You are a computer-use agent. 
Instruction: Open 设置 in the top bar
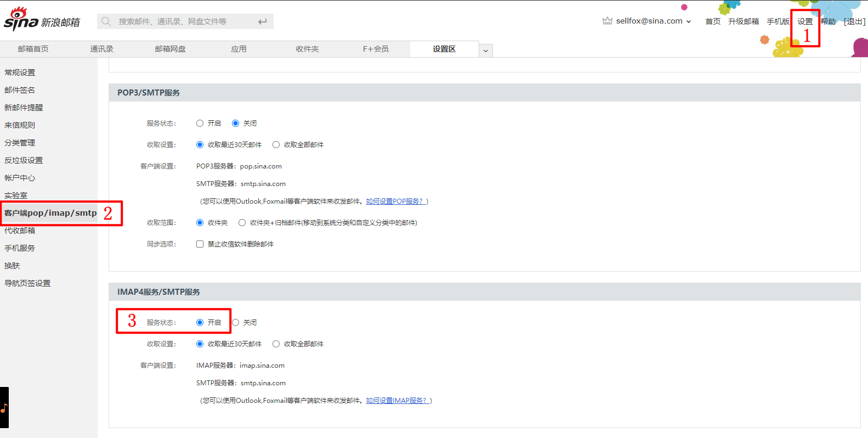pyautogui.click(x=805, y=21)
